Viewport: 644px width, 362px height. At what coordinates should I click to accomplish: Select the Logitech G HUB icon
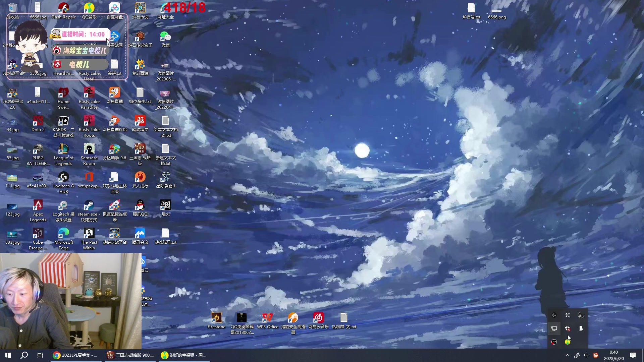click(x=63, y=183)
